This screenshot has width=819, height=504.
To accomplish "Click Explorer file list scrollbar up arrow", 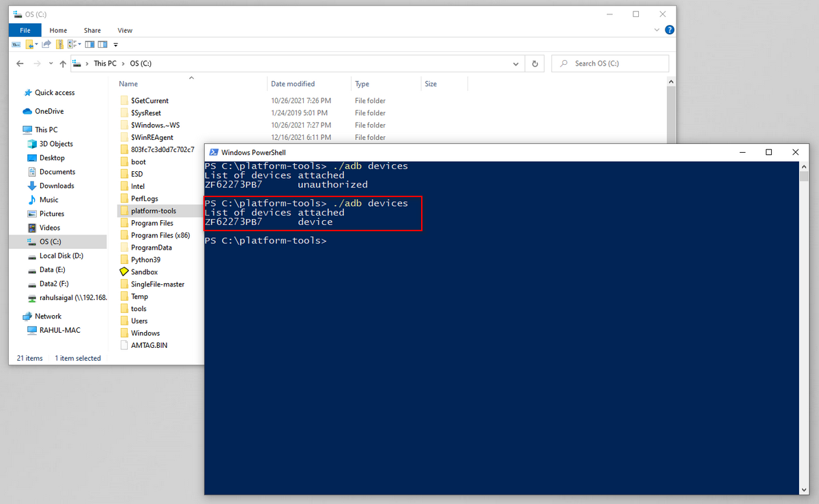I will (x=671, y=82).
